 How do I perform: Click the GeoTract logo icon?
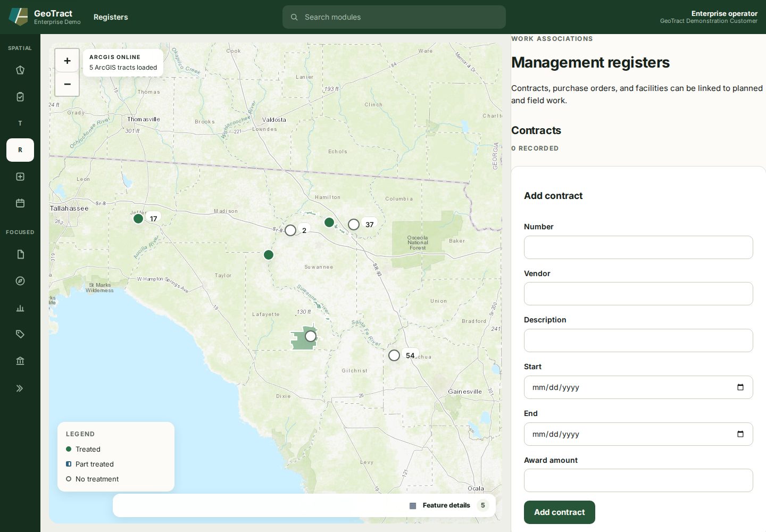(18, 17)
